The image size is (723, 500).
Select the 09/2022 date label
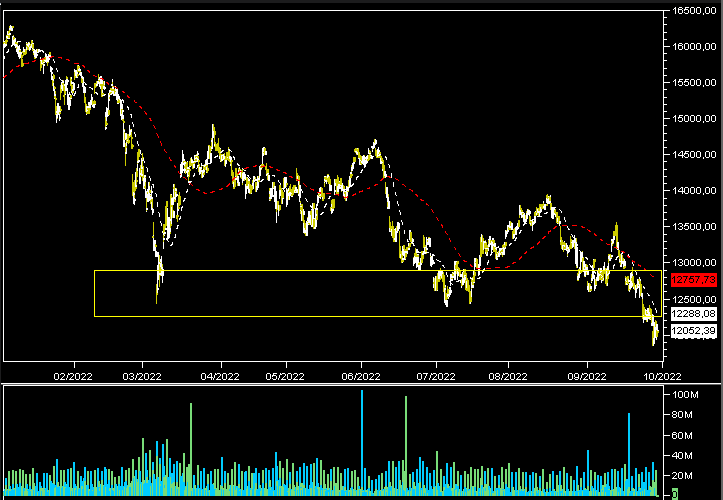[x=587, y=376]
